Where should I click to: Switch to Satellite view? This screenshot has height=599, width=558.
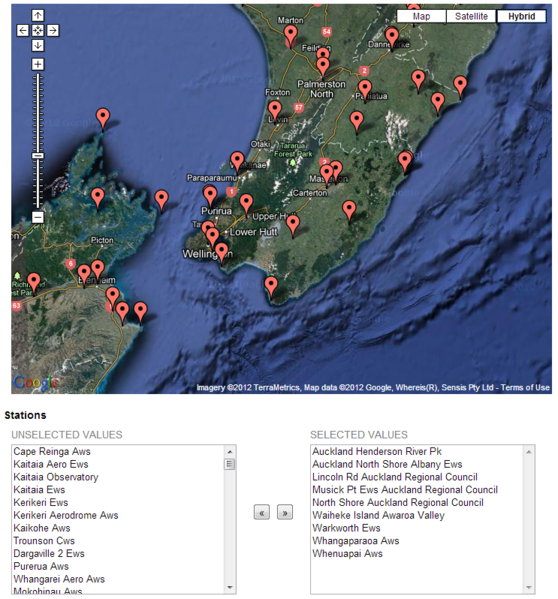(x=471, y=16)
